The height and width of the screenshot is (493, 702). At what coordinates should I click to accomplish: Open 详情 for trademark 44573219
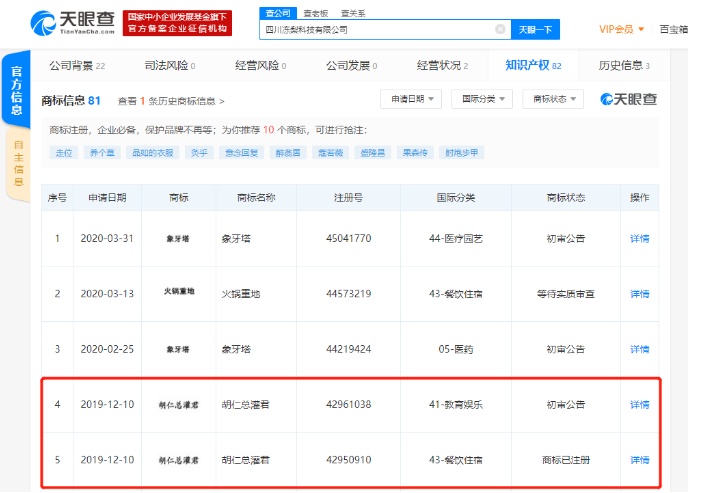(x=639, y=293)
